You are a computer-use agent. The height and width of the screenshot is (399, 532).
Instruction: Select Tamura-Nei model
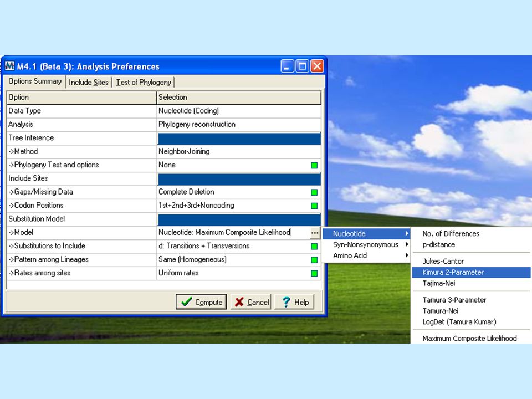(x=440, y=311)
